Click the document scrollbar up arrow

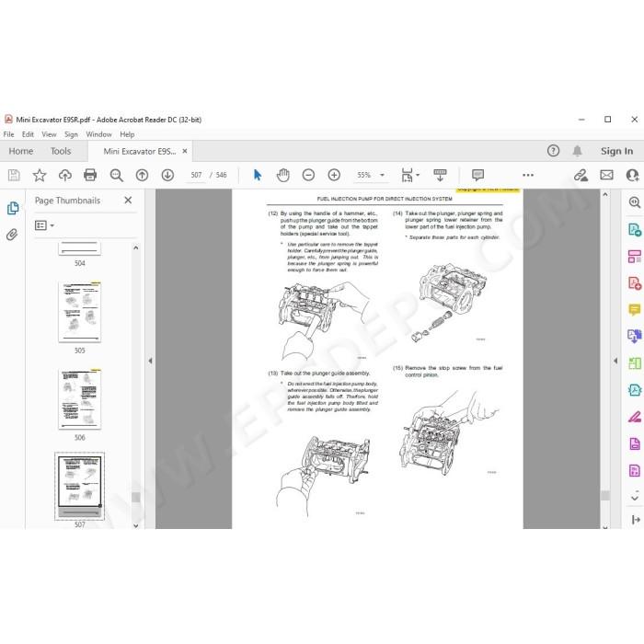pos(605,195)
